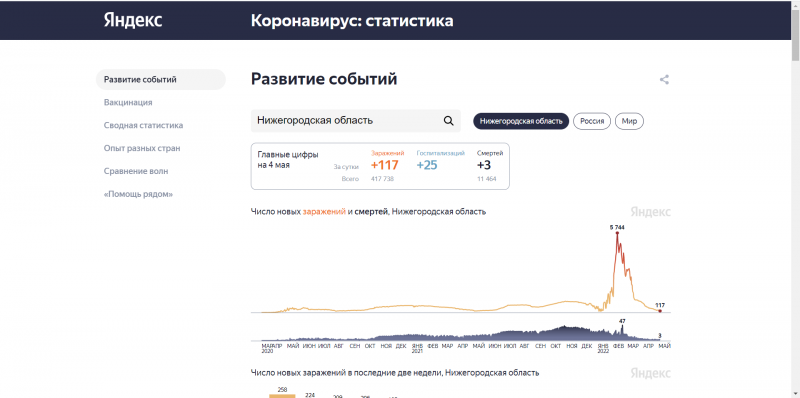The width and height of the screenshot is (800, 398).
Task: Switch the region to Мир
Action: click(x=630, y=121)
